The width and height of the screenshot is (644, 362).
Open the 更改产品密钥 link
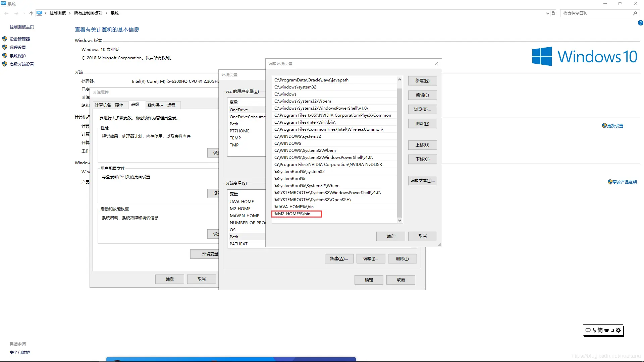tap(625, 182)
